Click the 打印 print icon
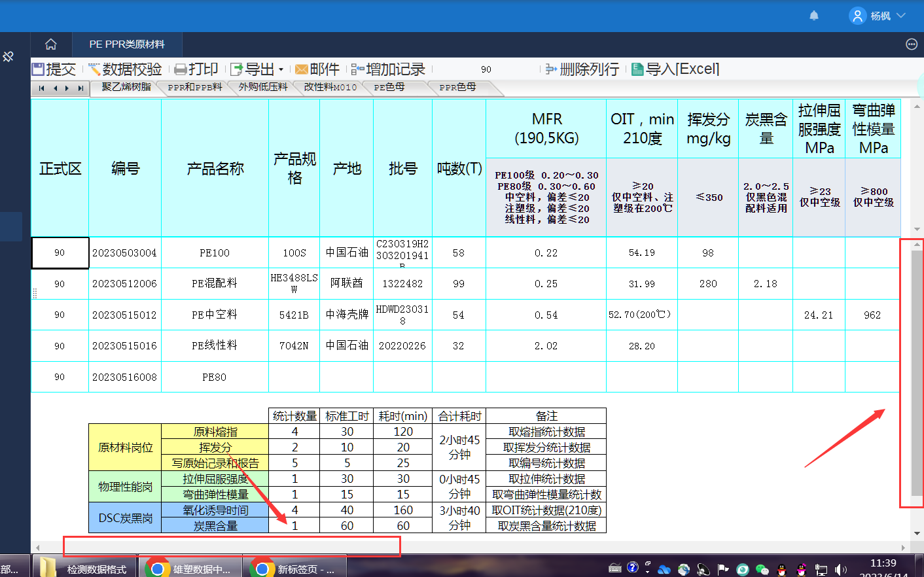 (x=180, y=69)
